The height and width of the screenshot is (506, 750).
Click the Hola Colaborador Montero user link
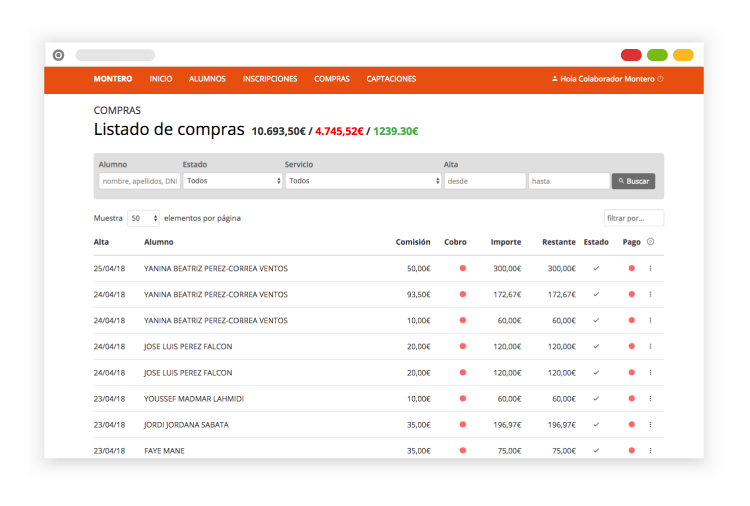(607, 79)
